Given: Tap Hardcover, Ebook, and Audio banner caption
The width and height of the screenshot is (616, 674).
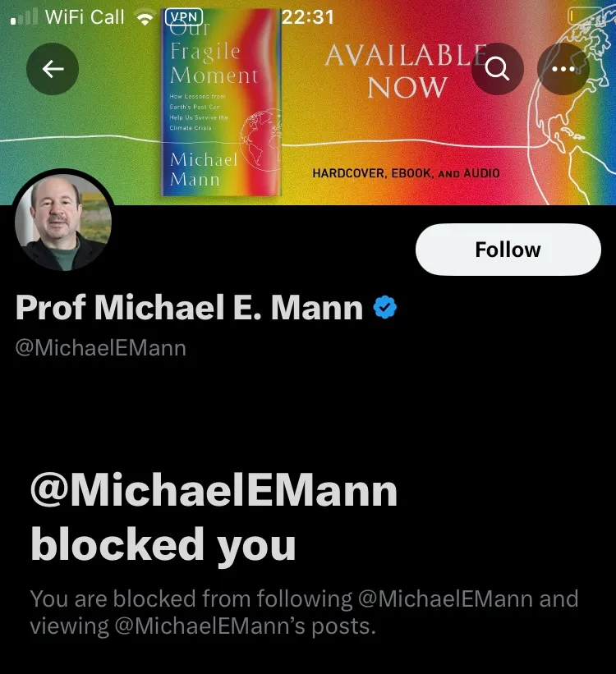Looking at the screenshot, I should pos(406,173).
